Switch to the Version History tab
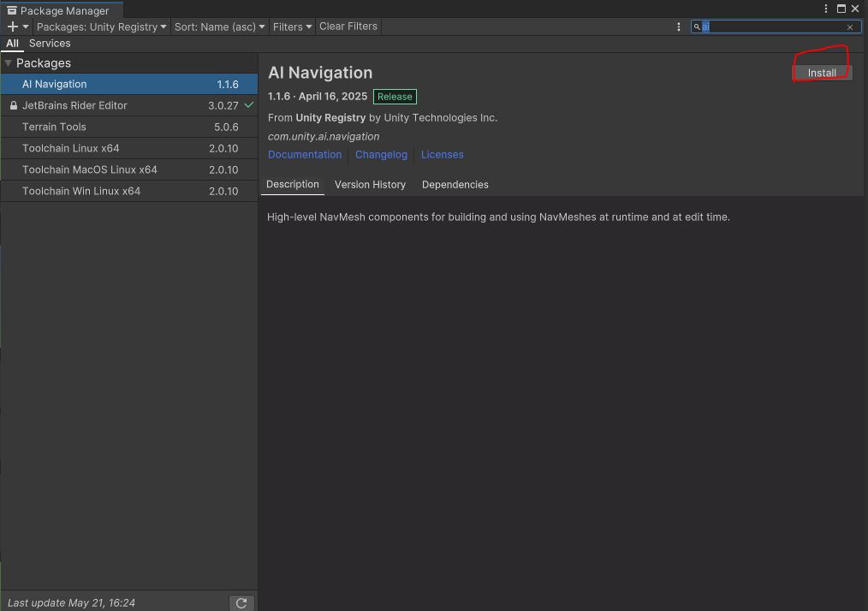 pos(370,184)
